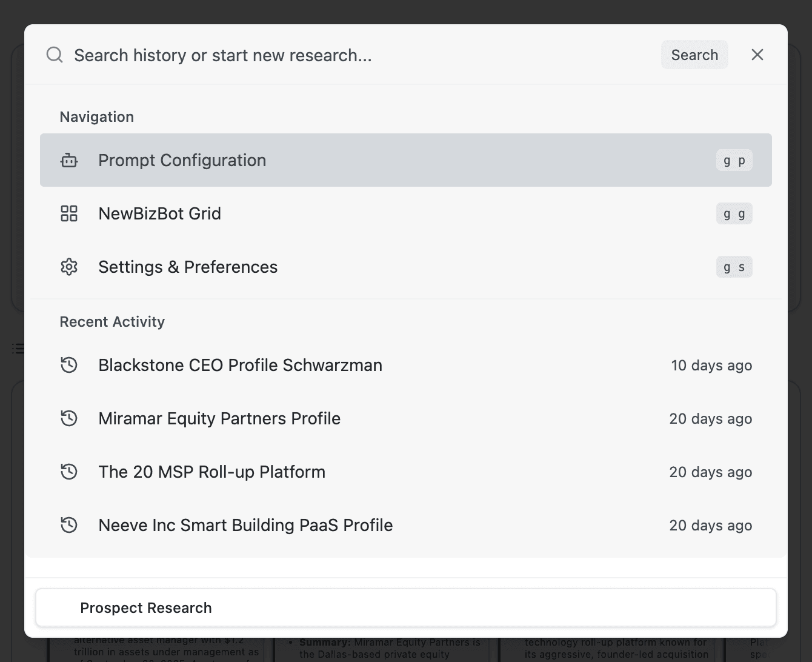This screenshot has width=812, height=662.
Task: Select the g s keyboard shortcut hint
Action: click(x=734, y=267)
